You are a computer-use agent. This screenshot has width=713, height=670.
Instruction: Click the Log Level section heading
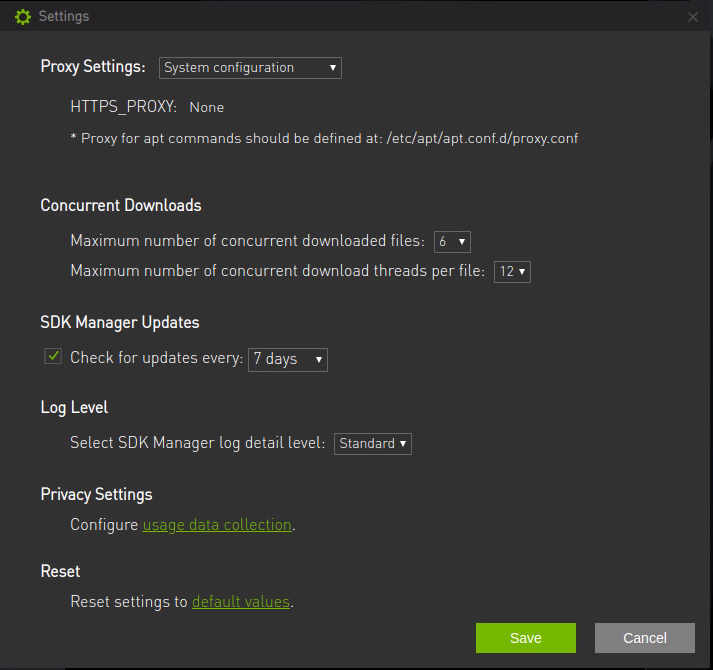74,408
